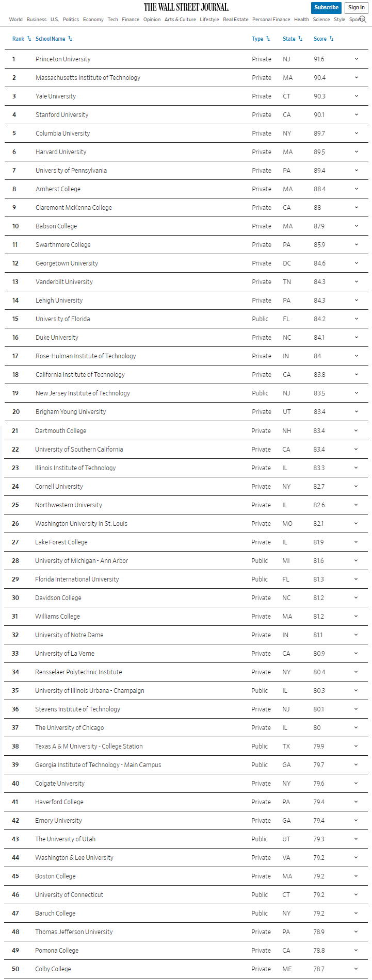
Task: Click the Sign In button
Action: tap(356, 8)
